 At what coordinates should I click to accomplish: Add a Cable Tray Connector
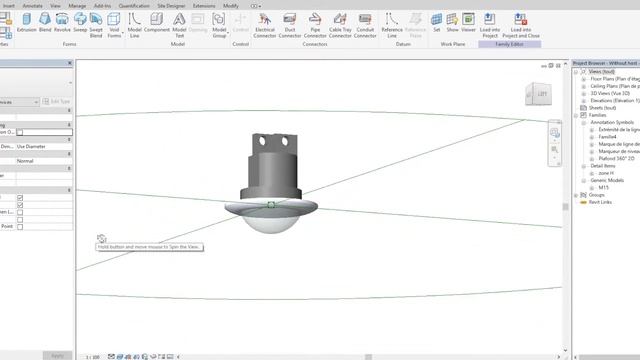point(340,25)
